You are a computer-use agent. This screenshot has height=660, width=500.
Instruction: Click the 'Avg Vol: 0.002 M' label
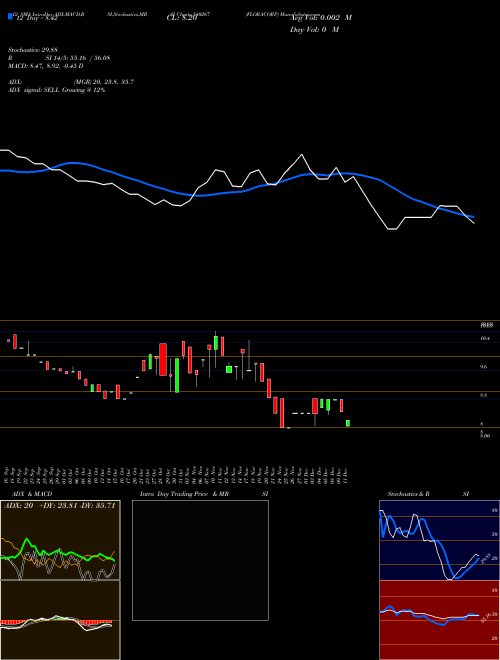click(x=320, y=18)
